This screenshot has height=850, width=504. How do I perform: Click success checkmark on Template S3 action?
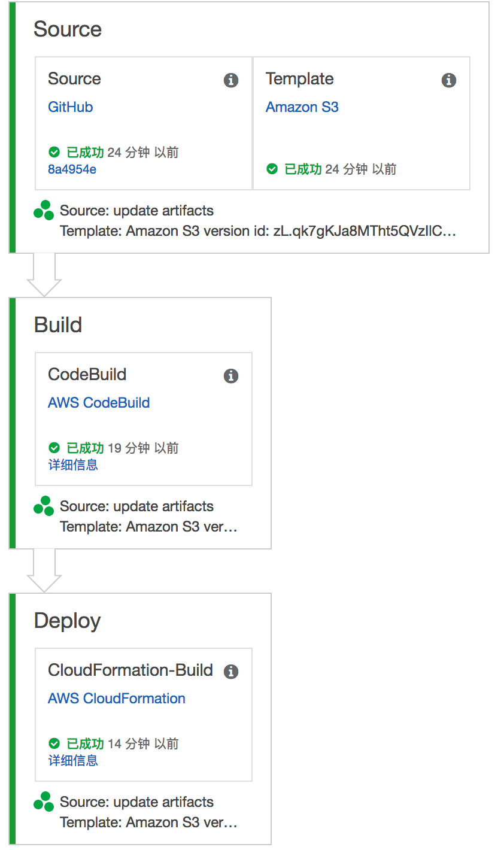click(272, 169)
